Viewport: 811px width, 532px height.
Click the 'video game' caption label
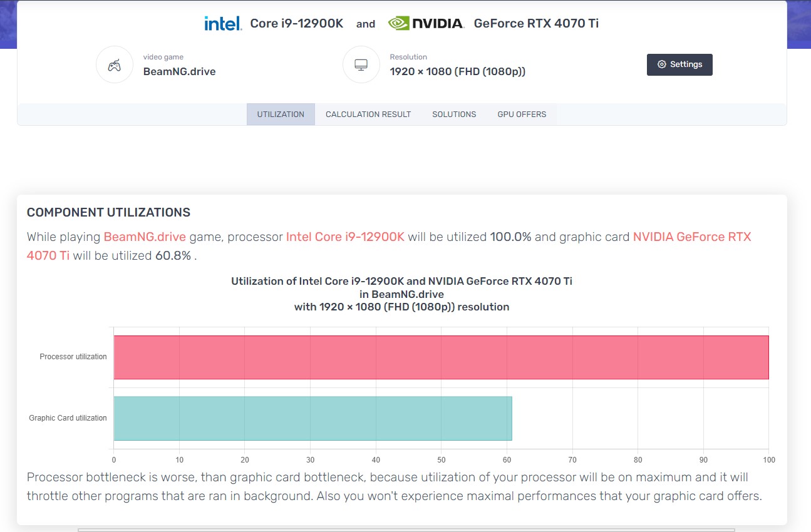click(163, 57)
